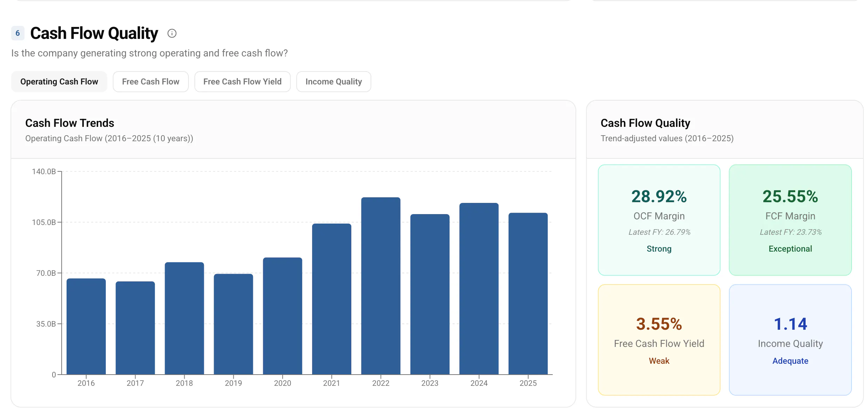Select the 2018 bar in the chart
Image resolution: width=868 pixels, height=417 pixels.
coord(184,318)
